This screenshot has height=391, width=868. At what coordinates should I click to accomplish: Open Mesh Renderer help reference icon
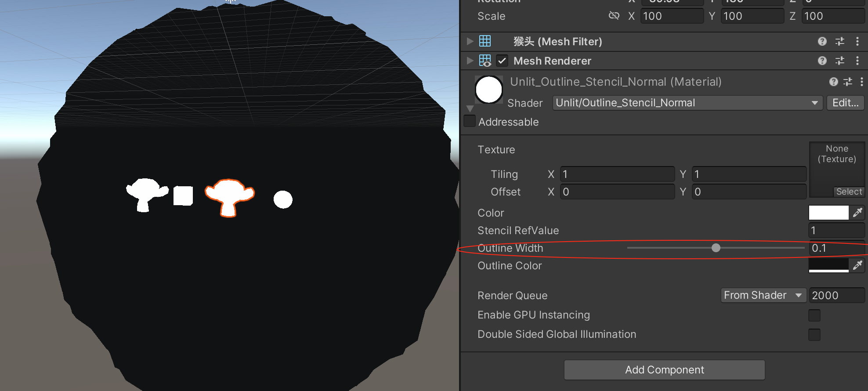click(822, 61)
